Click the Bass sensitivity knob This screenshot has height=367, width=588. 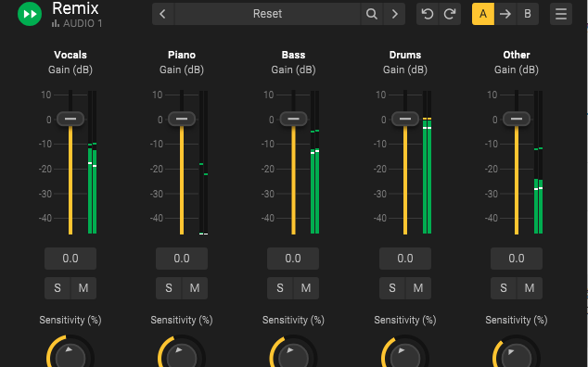tap(293, 355)
